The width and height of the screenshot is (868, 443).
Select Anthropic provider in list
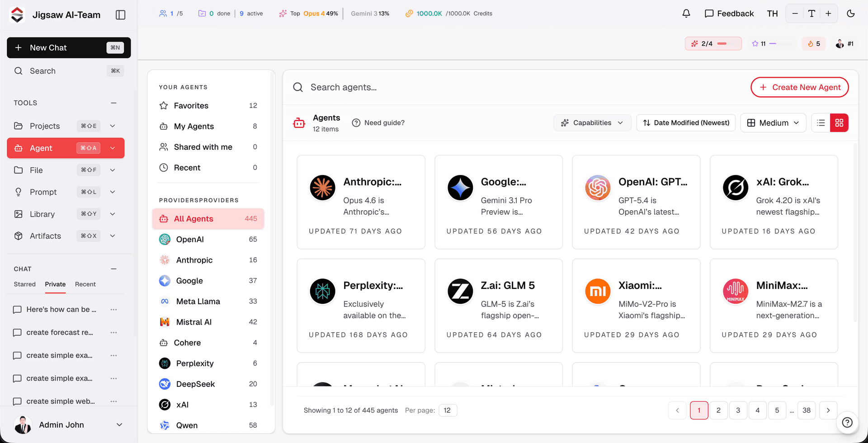click(208, 260)
